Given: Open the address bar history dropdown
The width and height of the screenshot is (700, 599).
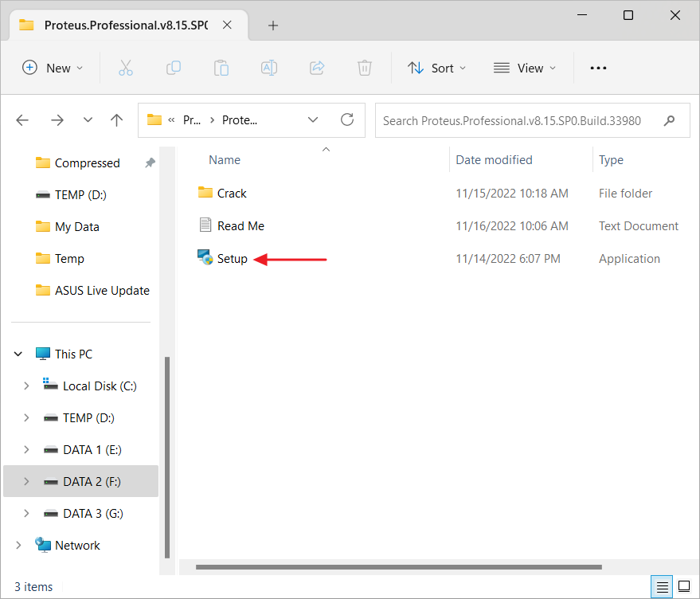Looking at the screenshot, I should (313, 119).
